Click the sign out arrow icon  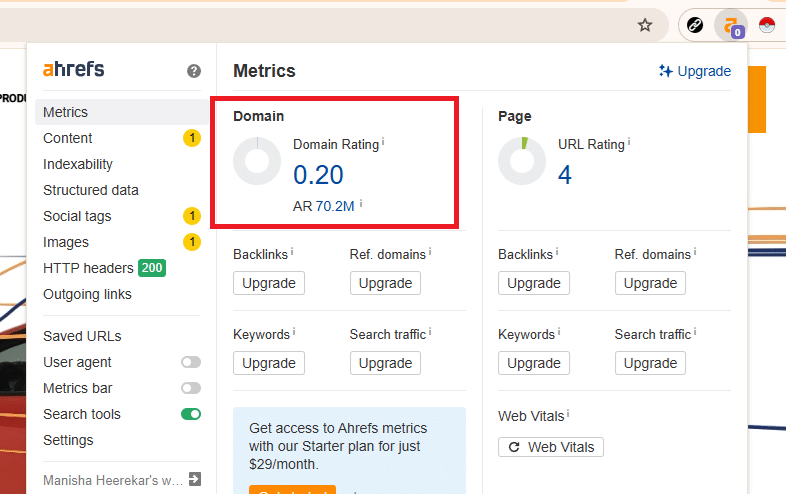(x=194, y=479)
